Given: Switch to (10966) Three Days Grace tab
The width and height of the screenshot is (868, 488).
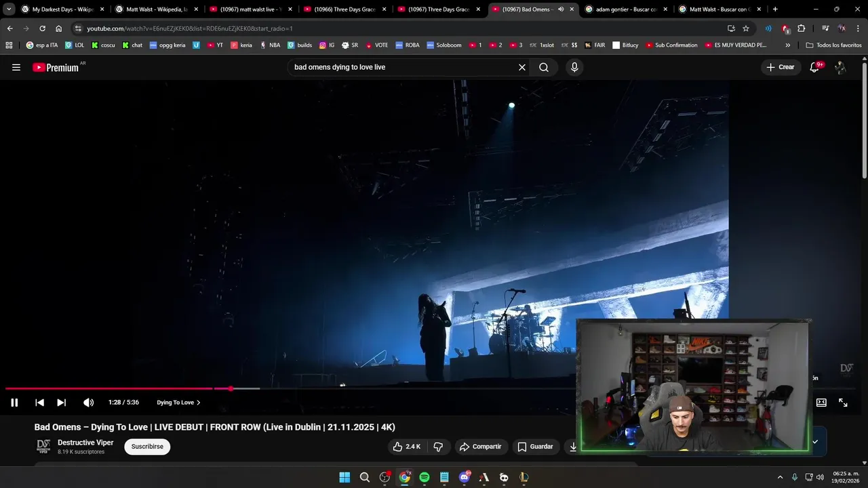Looking at the screenshot, I should [x=344, y=9].
